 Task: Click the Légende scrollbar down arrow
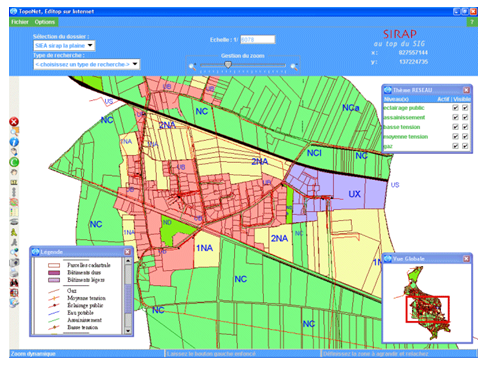pos(128,331)
